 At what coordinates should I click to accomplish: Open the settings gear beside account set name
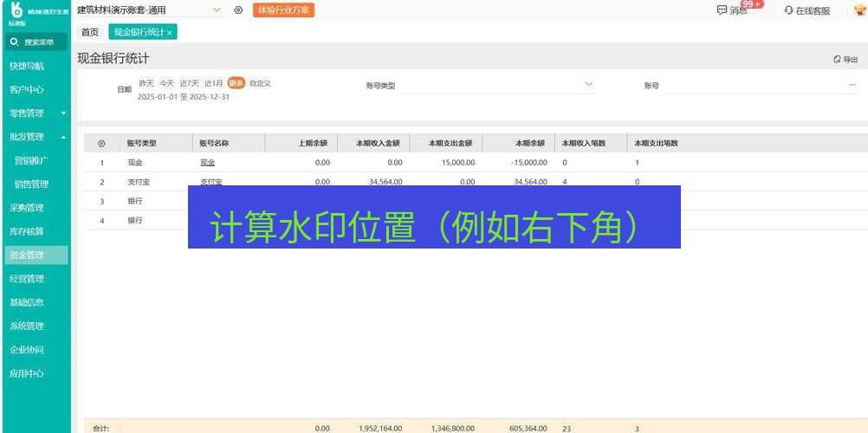[x=238, y=10]
